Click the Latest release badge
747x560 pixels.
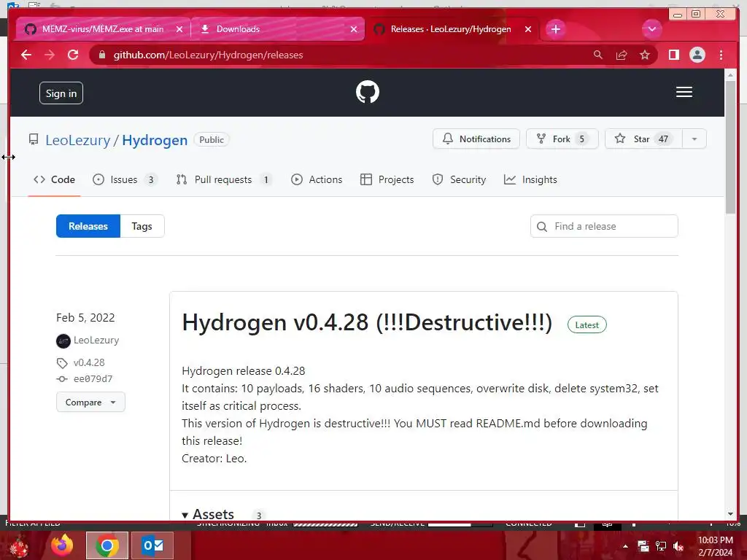(x=587, y=325)
